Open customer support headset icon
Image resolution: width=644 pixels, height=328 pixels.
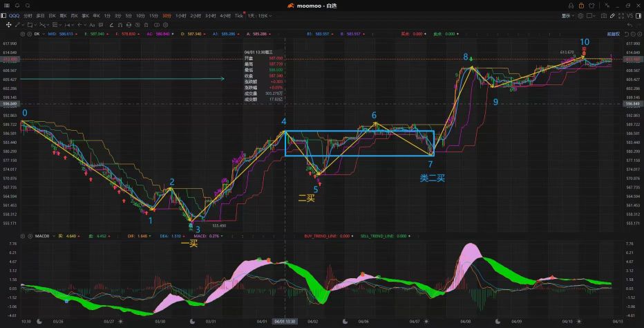(x=571, y=6)
